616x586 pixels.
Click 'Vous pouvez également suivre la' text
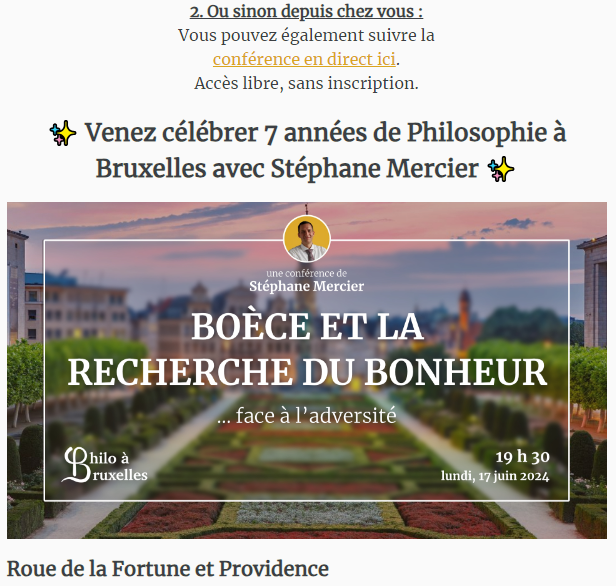pos(306,35)
